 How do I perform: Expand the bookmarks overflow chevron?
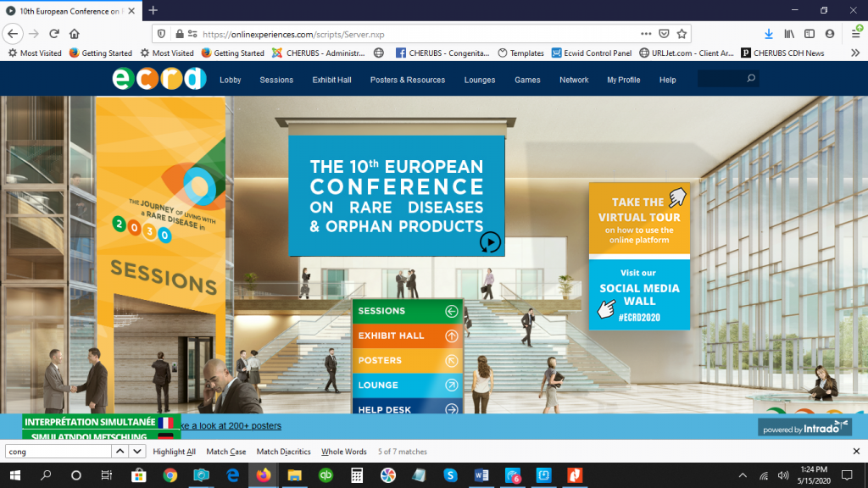pyautogui.click(x=855, y=53)
